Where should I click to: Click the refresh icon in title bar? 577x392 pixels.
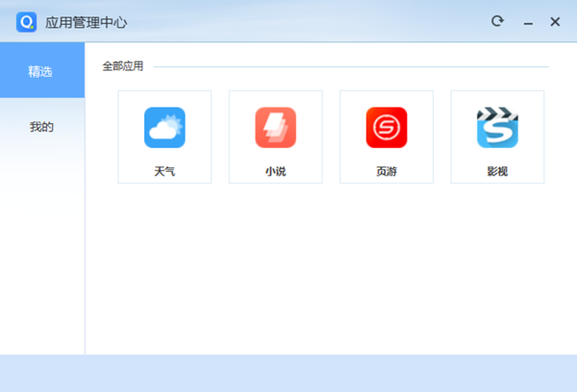(497, 21)
